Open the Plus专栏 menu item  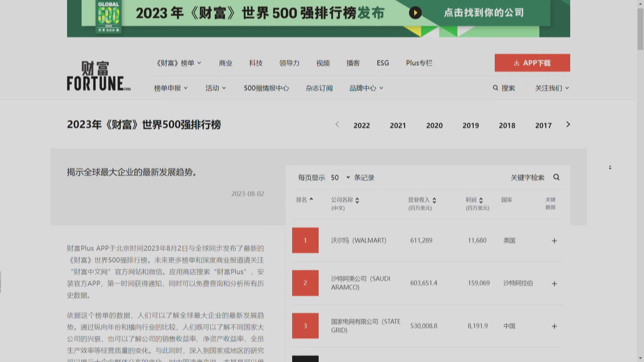[419, 63]
